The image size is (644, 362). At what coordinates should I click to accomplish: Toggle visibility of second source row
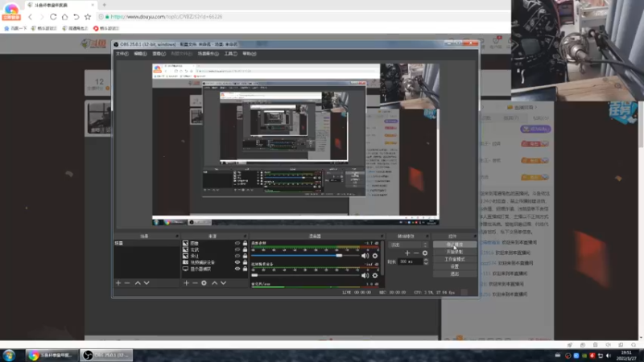237,249
